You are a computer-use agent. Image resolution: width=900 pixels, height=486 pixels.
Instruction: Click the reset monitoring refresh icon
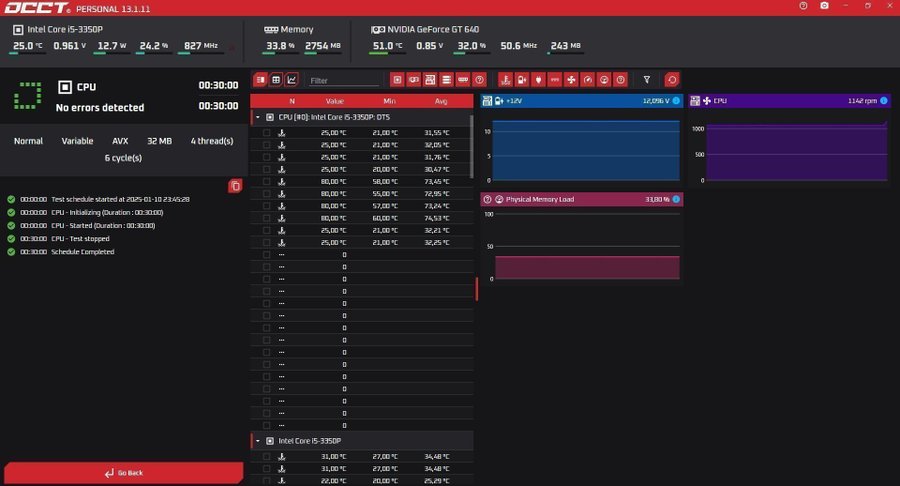pos(672,80)
